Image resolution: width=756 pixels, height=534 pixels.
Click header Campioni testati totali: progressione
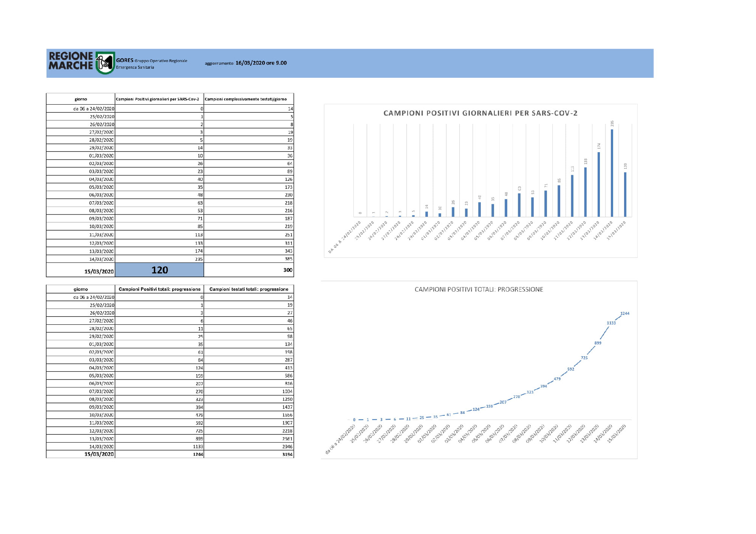[x=249, y=289]
